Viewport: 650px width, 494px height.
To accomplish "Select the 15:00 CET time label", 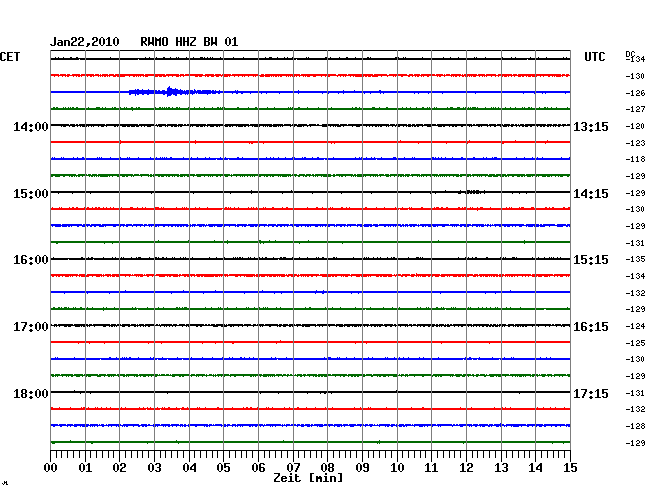I will tap(31, 194).
